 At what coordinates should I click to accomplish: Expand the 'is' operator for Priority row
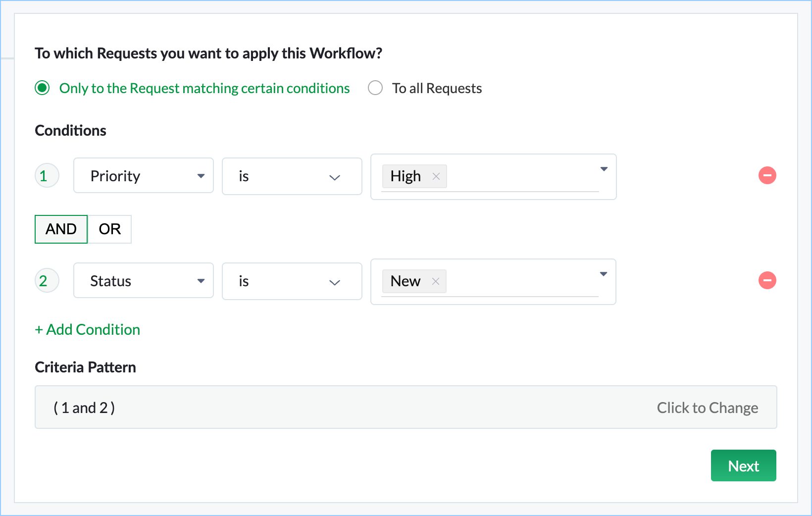pos(292,176)
